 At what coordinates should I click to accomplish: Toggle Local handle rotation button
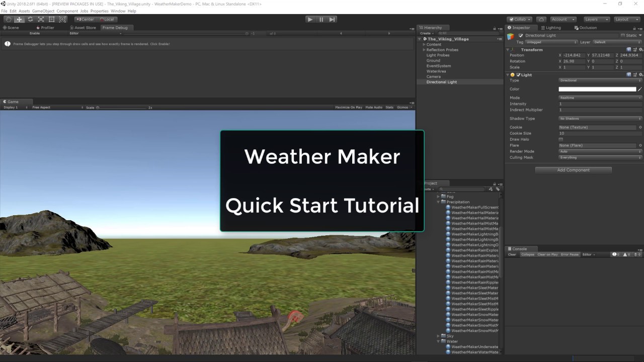pos(106,19)
